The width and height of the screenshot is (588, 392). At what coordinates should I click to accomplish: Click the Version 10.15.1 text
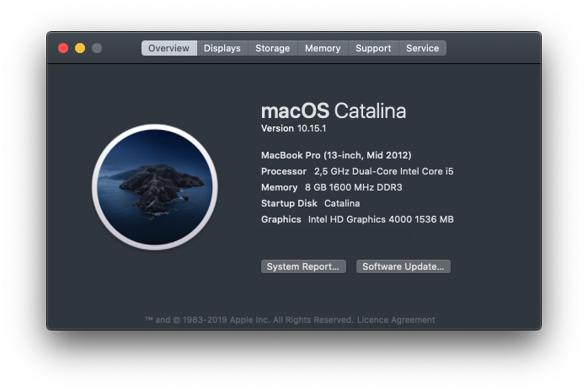[x=294, y=128]
